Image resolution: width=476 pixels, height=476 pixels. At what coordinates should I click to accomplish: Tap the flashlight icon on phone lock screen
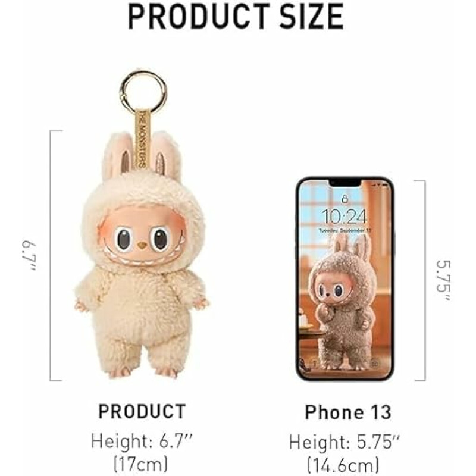pos(315,363)
